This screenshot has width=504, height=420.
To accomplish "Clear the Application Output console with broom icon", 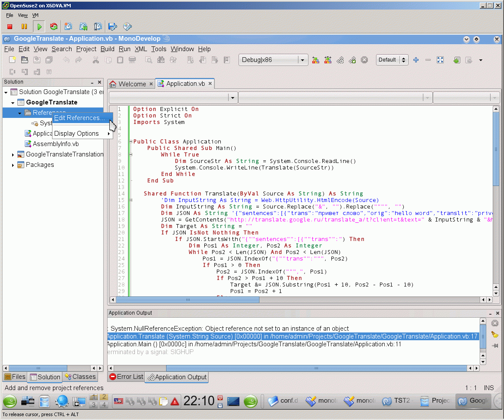I will [x=494, y=335].
